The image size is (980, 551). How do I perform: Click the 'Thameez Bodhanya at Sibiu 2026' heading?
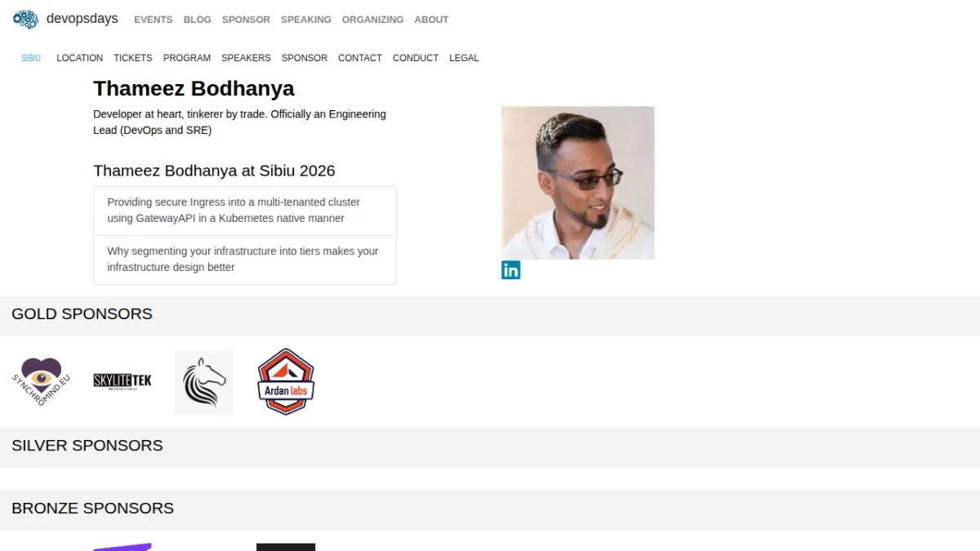pos(214,171)
